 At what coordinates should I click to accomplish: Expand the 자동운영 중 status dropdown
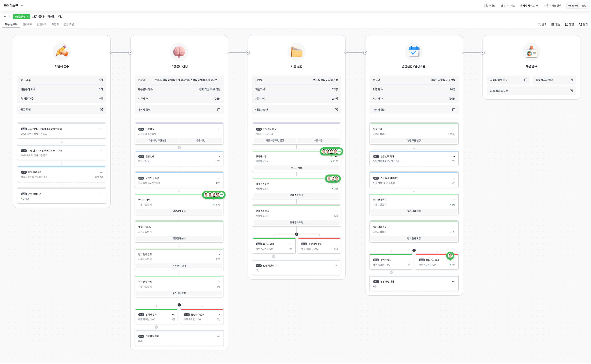[21, 17]
